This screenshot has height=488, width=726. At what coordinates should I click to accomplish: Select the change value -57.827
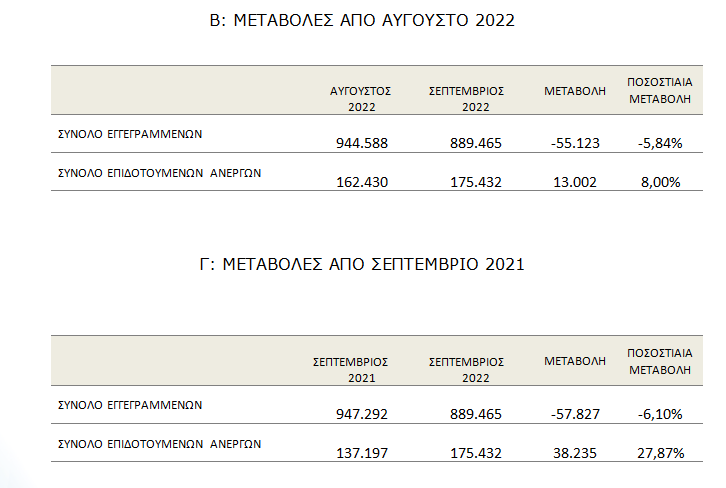click(x=575, y=414)
